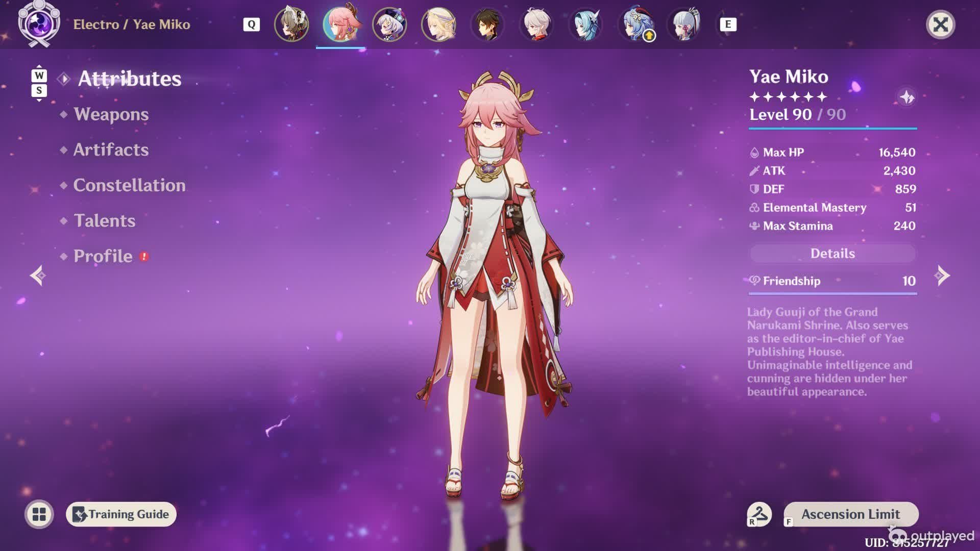Viewport: 980px width, 551px height.
Task: Click the five-star rarity row
Action: 788,97
